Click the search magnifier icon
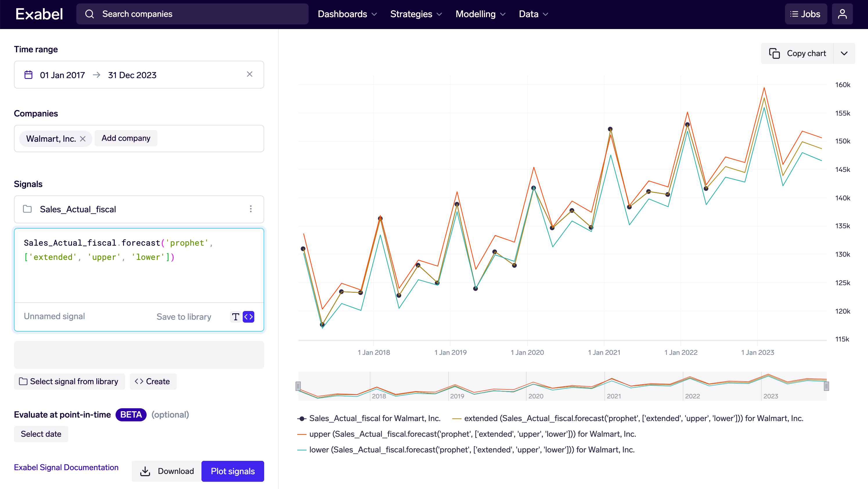 click(x=89, y=14)
